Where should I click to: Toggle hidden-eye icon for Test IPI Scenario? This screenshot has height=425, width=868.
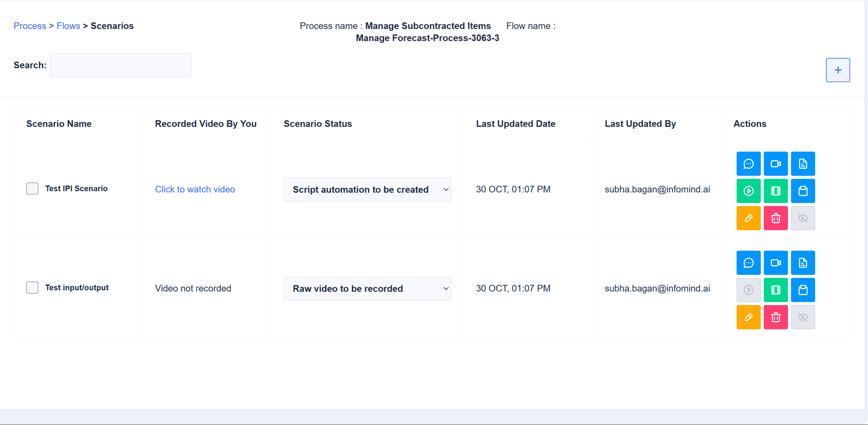coord(802,218)
